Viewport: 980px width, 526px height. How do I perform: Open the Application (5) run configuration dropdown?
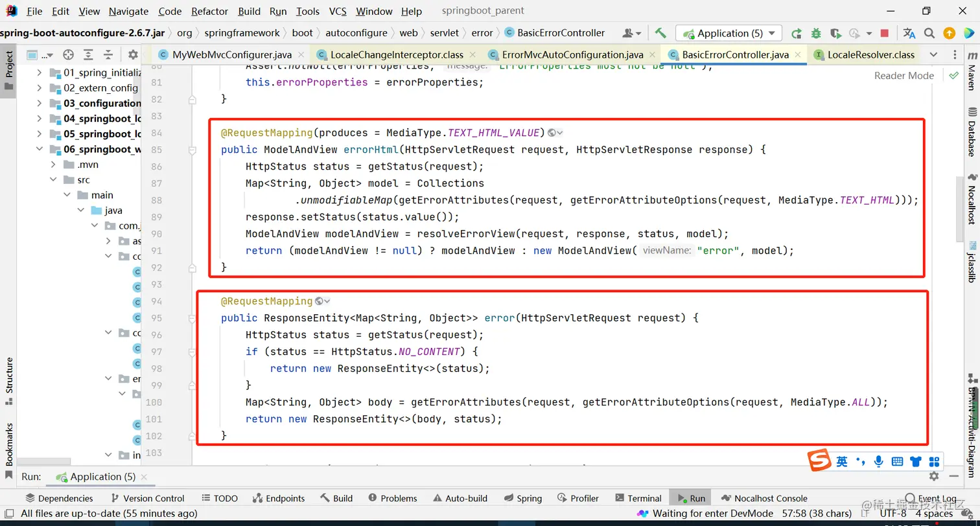tap(729, 33)
